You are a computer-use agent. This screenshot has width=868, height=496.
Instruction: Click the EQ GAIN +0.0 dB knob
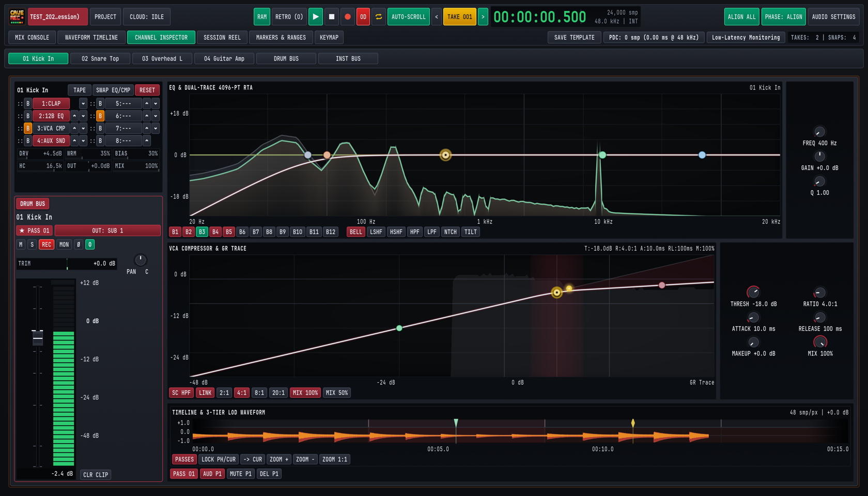coord(819,156)
